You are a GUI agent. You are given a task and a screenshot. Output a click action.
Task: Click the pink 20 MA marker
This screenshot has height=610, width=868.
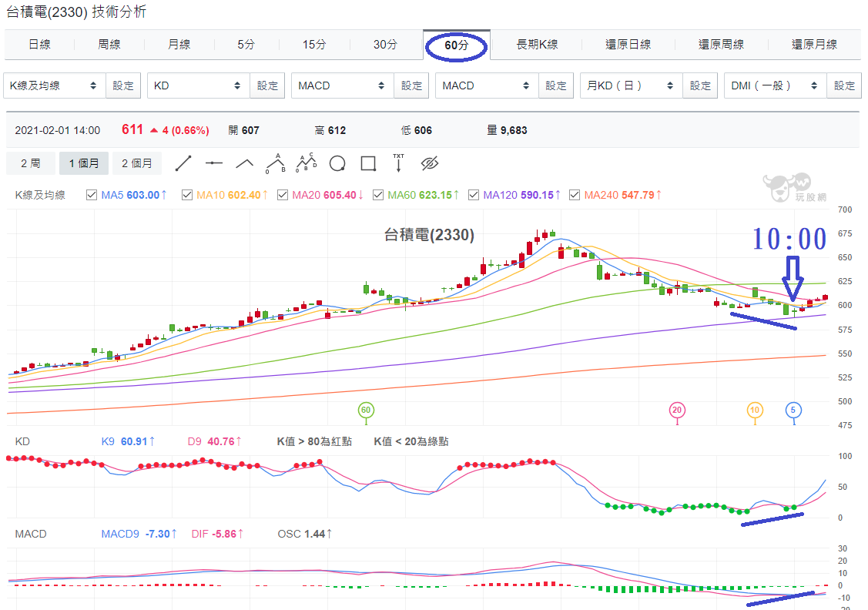click(677, 411)
